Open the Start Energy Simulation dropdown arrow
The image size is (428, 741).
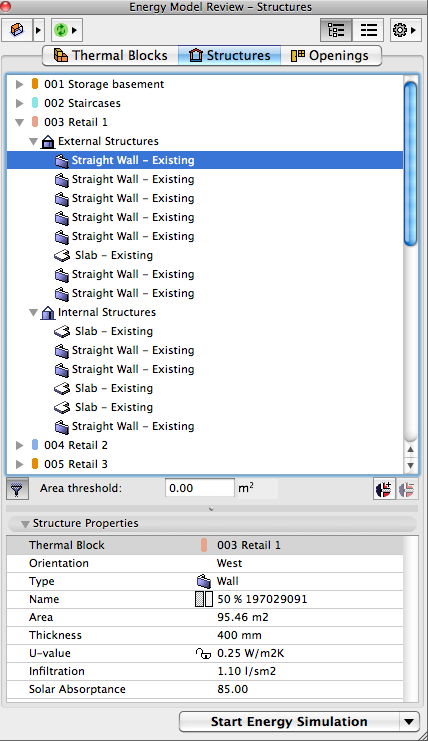tap(409, 722)
